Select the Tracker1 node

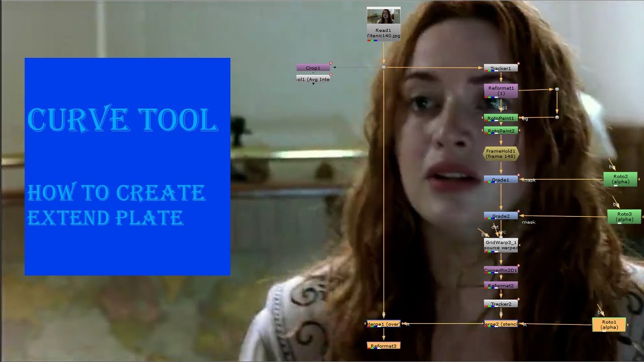tap(501, 68)
